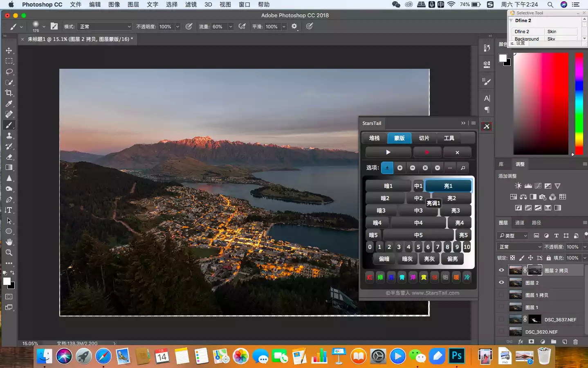Pick the Crop tool in toolbar

[x=9, y=93]
